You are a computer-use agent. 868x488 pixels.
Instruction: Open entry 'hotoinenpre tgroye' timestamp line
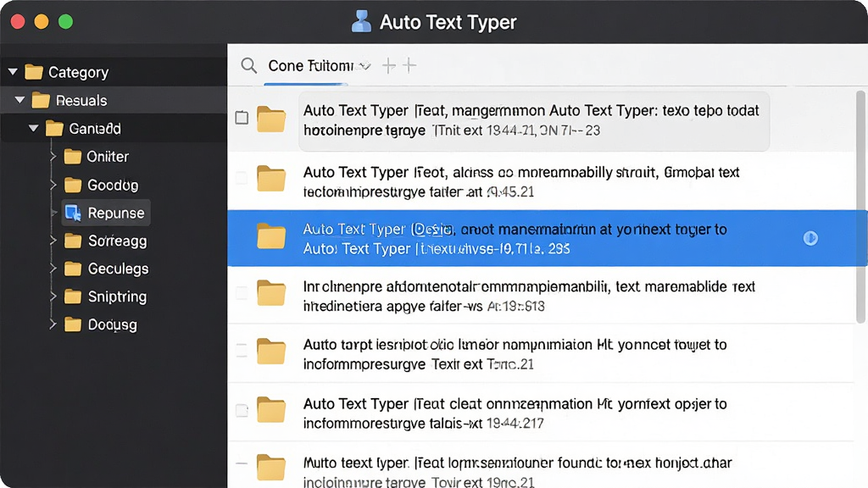tap(452, 130)
